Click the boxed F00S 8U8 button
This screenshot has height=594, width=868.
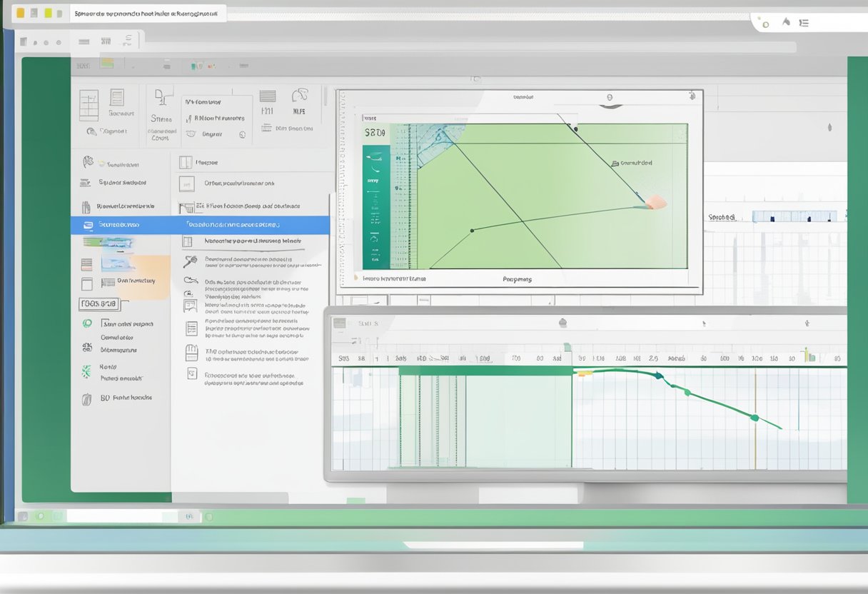point(99,304)
